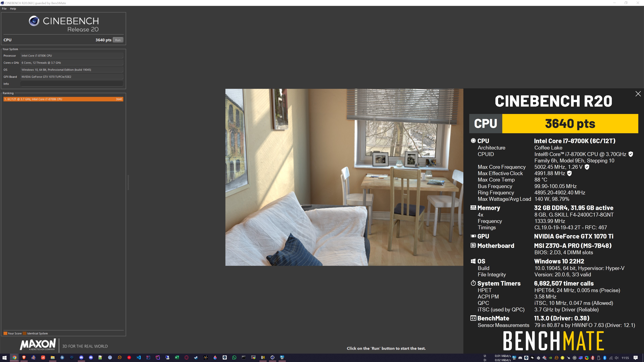
Task: Click the rendered room image thumbnail
Action: point(344,177)
